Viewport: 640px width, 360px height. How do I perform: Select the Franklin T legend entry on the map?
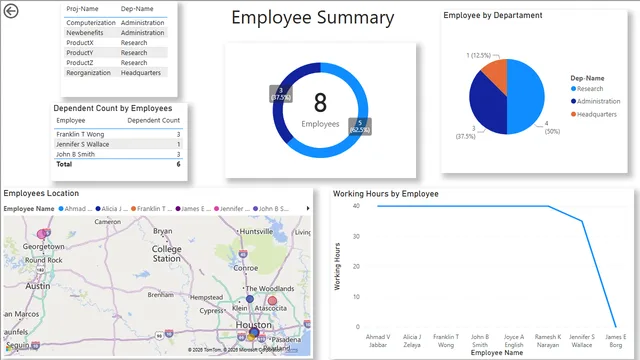151,209
